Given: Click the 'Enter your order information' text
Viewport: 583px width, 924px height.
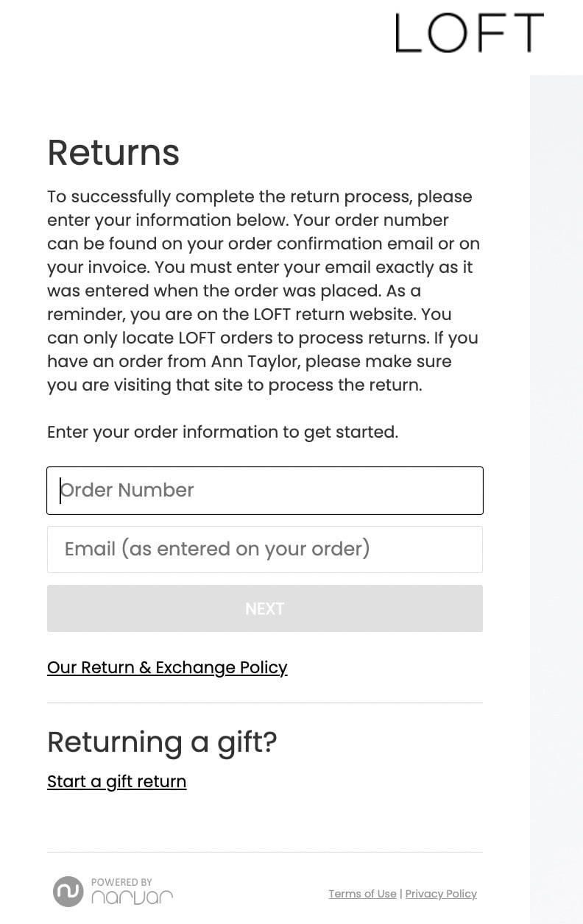Looking at the screenshot, I should (x=222, y=432).
